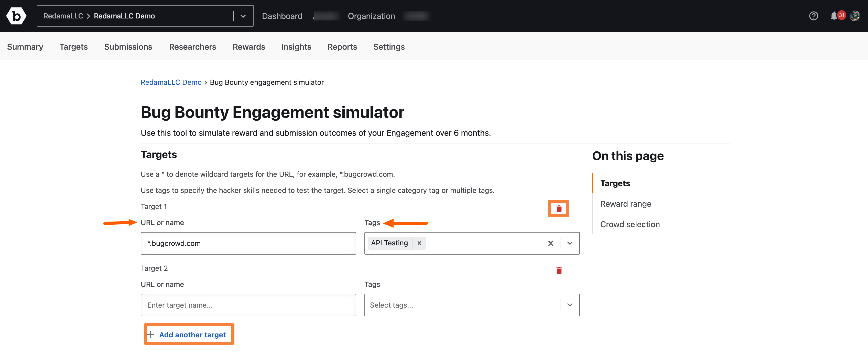
Task: Switch to the Insights tab
Action: (x=296, y=47)
